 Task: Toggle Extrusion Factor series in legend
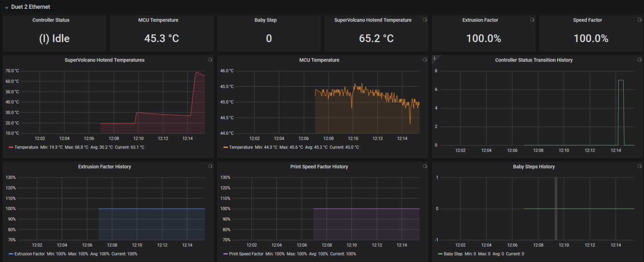pos(30,254)
